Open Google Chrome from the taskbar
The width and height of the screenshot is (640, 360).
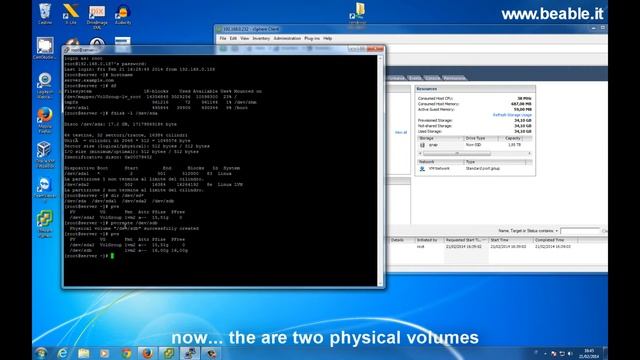pyautogui.click(x=126, y=353)
